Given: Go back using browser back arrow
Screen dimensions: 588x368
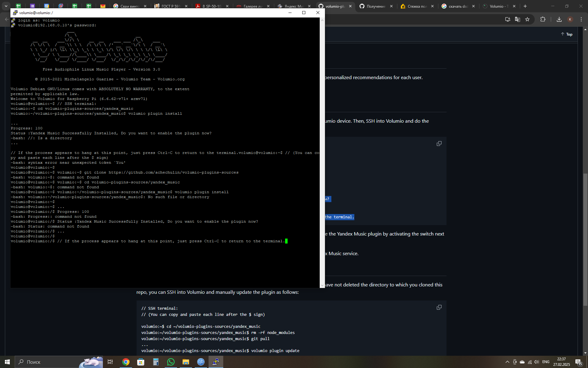Looking at the screenshot, I should pyautogui.click(x=7, y=19).
